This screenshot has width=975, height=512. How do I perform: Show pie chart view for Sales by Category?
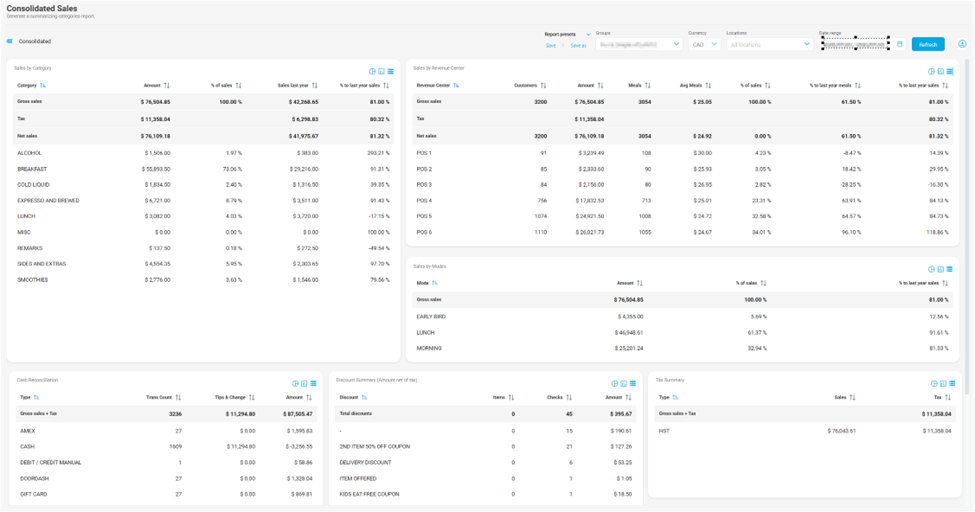click(x=372, y=72)
